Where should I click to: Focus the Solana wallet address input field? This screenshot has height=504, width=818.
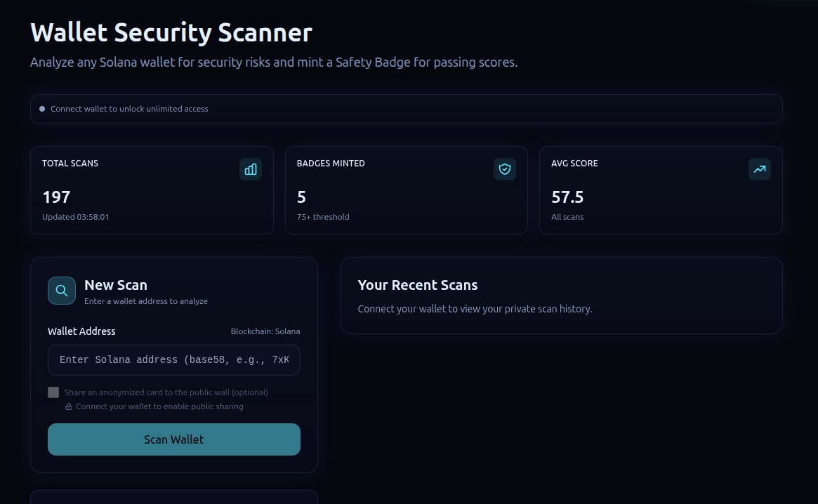coord(174,360)
